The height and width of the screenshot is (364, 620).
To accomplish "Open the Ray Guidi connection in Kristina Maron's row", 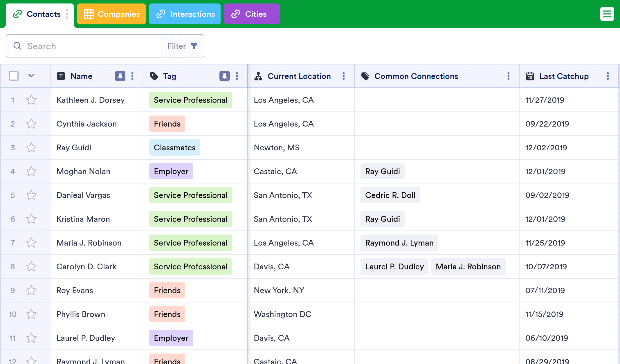I will [x=383, y=219].
